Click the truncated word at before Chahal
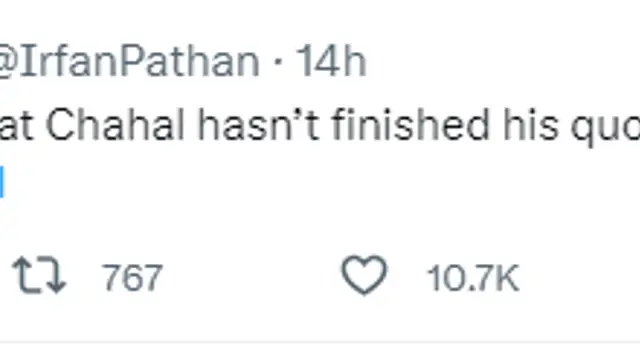The height and width of the screenshot is (360, 640). [16, 127]
